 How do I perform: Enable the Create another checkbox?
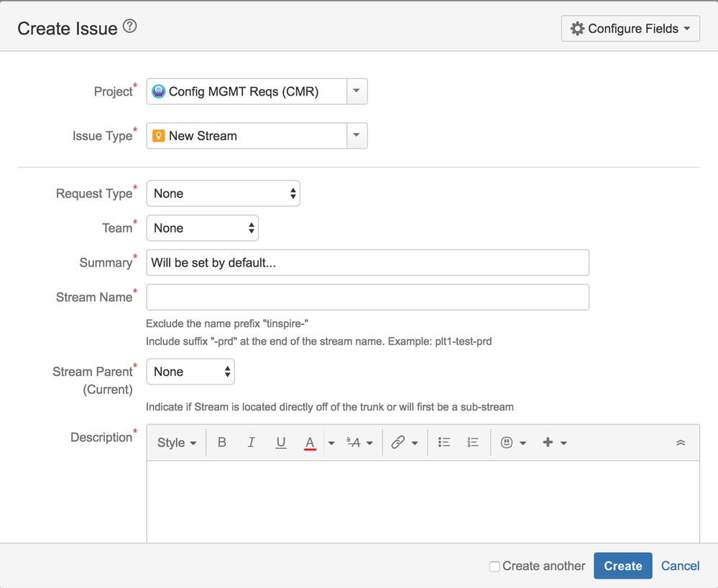tap(494, 566)
